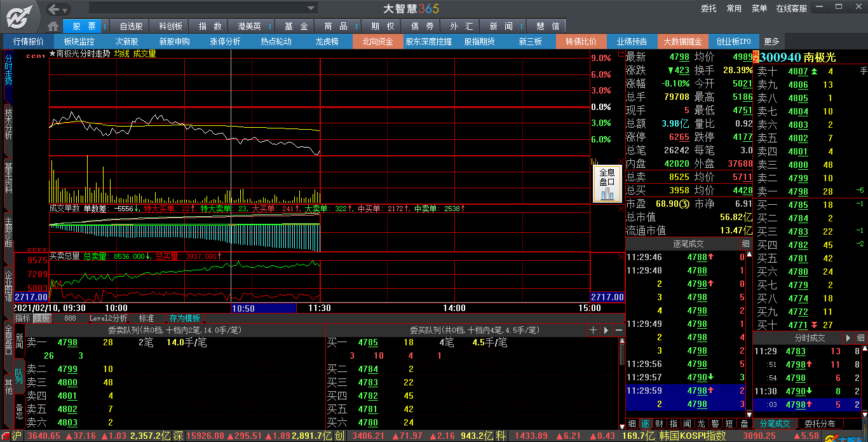868x442 pixels.
Task: Click the minus icon in queue panel
Action: tap(618, 330)
